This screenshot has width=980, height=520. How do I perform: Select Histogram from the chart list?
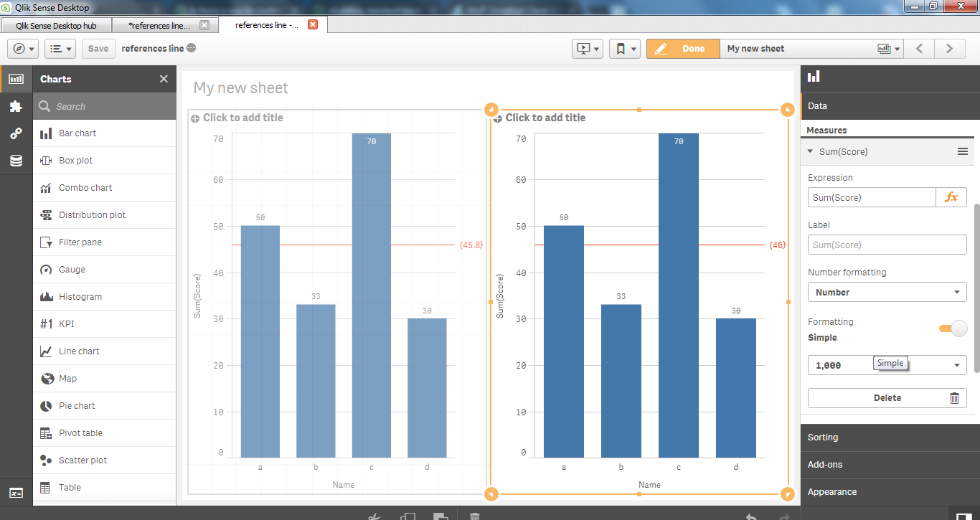pos(105,297)
